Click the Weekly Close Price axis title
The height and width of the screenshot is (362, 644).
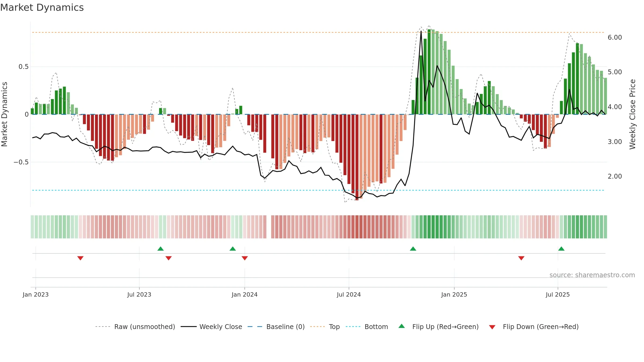pyautogui.click(x=632, y=114)
